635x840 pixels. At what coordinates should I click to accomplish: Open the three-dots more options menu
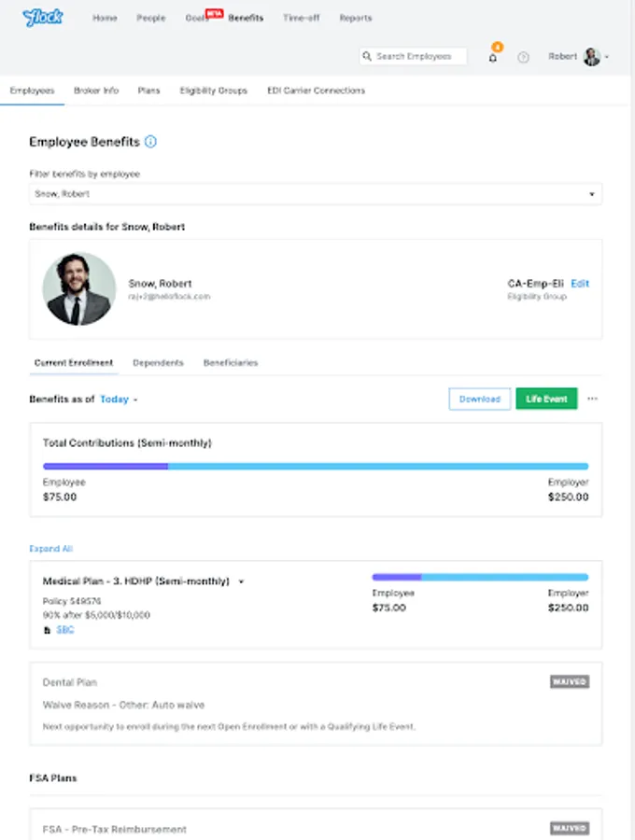(x=592, y=399)
